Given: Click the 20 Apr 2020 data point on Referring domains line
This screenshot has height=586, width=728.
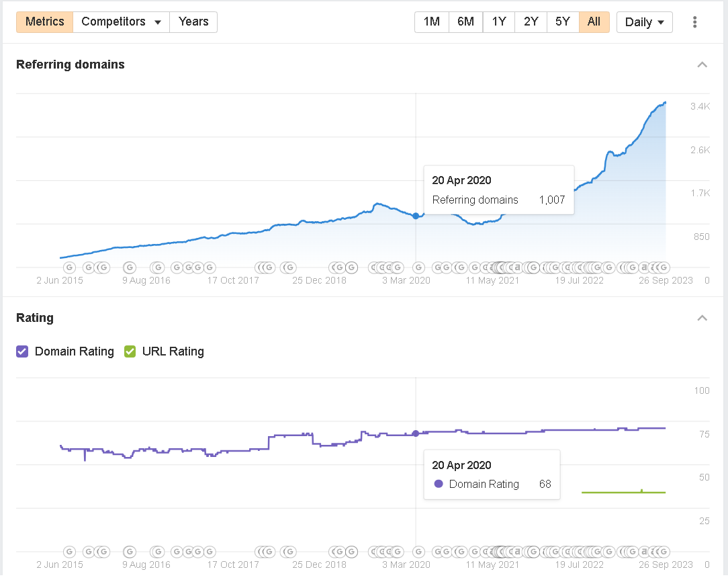Looking at the screenshot, I should coord(416,216).
